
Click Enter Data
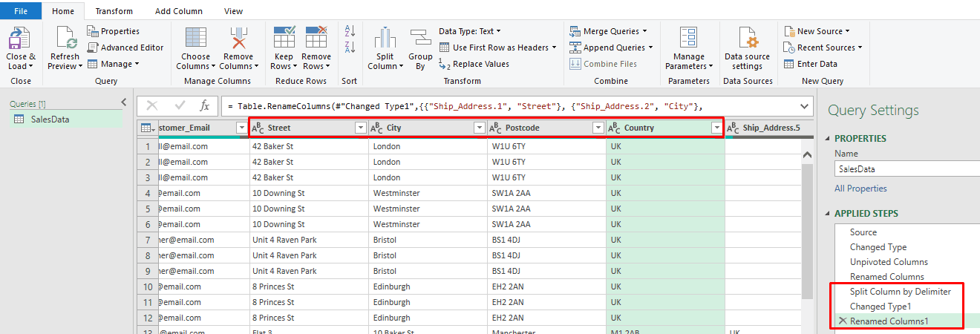(810, 64)
